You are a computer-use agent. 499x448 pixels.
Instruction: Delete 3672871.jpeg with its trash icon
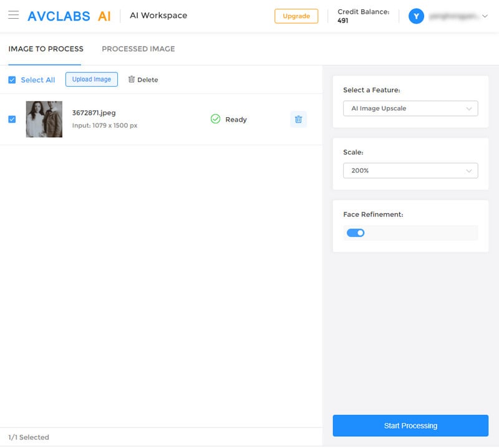tap(298, 119)
